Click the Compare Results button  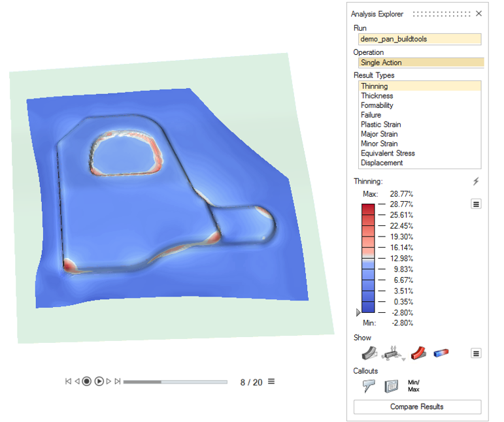point(417,407)
